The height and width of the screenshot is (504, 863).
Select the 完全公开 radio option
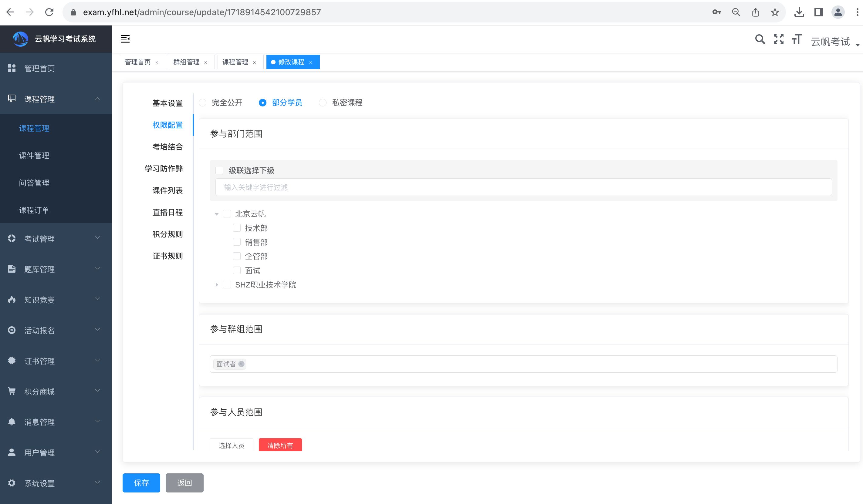coord(203,103)
